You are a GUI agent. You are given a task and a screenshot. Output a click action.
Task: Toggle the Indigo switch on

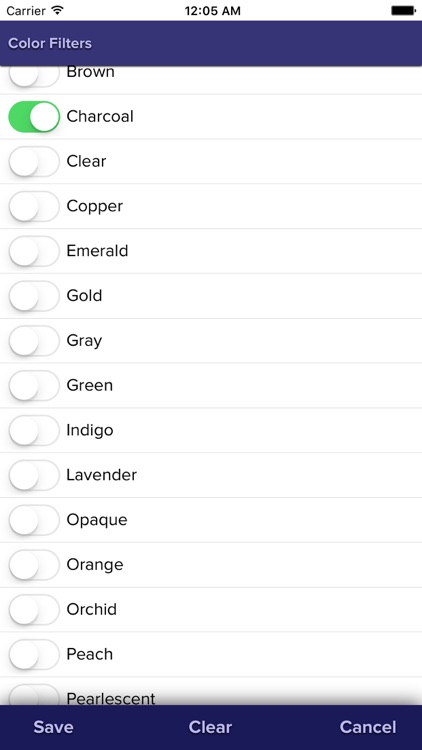(34, 430)
